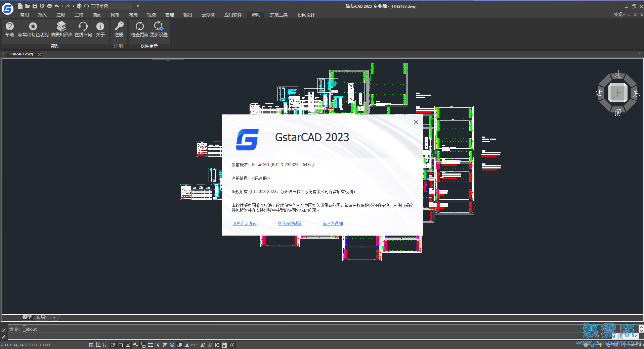Open 用户许可协议 link in About dialog
The image size is (644, 349).
[245, 223]
